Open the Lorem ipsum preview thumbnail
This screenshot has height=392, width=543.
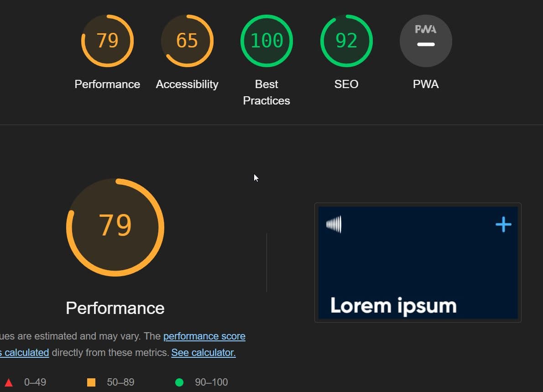point(418,262)
